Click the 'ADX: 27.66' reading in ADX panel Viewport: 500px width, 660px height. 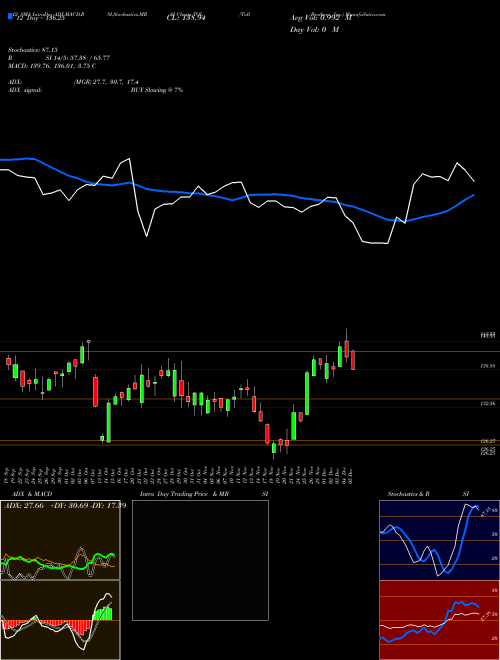click(24, 506)
